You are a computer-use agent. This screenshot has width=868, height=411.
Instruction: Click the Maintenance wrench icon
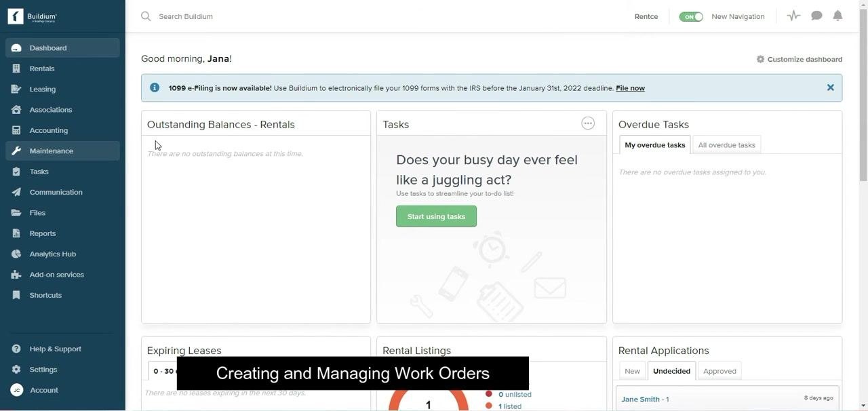(x=16, y=151)
